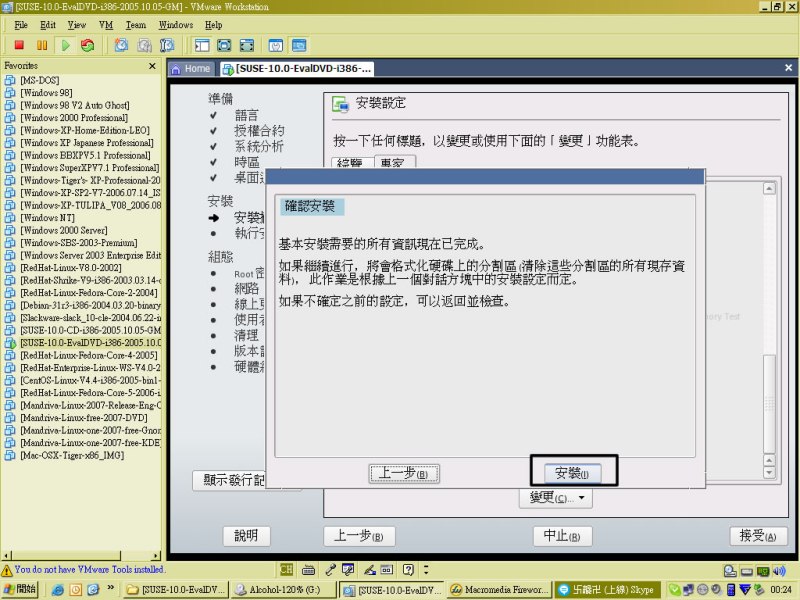This screenshot has height=600, width=800.
Task: Select [Windows NT] in Favorites list
Action: (x=47, y=218)
